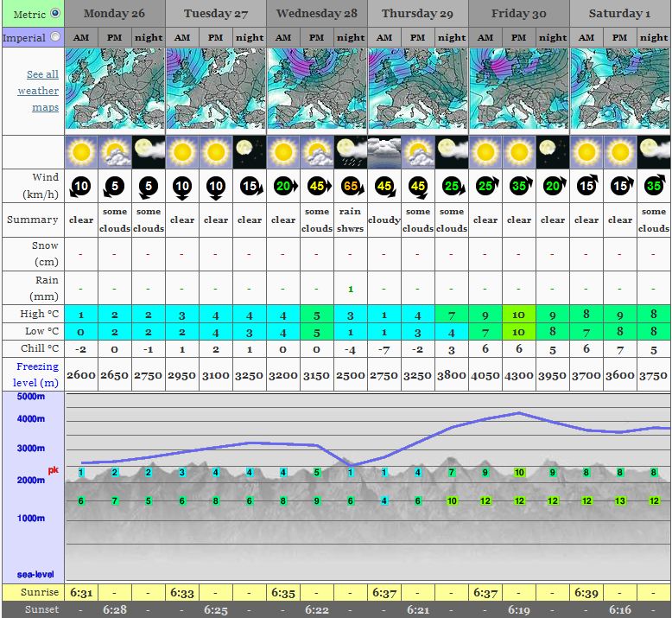Screen dimensions: 672x618
Task: Click Monday AM sunny weather icon
Action: click(81, 152)
